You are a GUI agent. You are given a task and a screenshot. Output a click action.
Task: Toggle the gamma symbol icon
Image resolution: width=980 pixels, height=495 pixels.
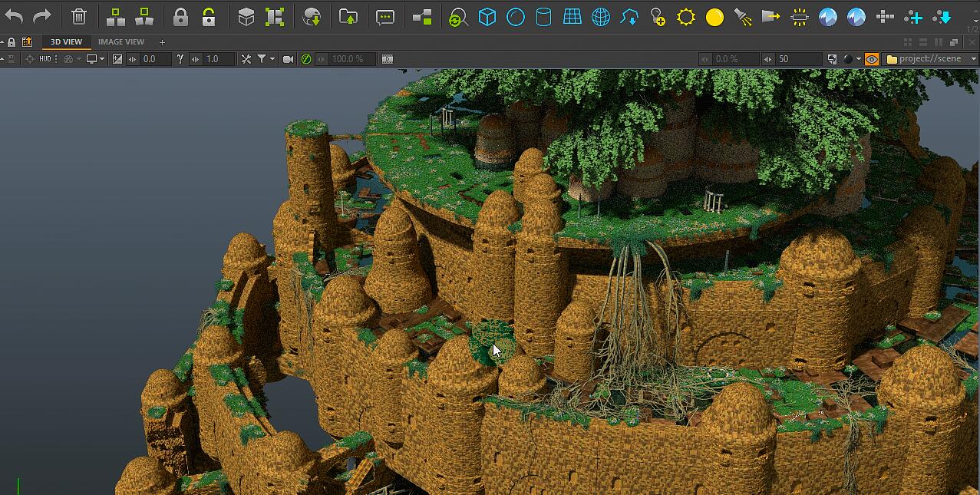tap(180, 59)
